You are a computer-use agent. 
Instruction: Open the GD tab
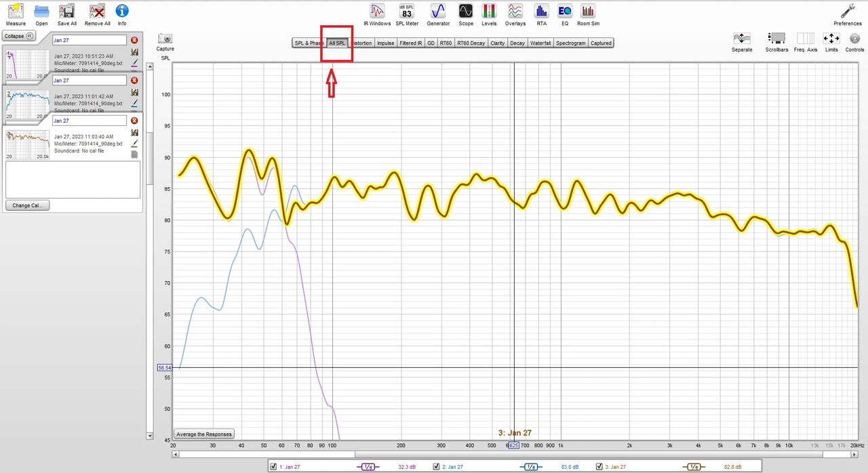pyautogui.click(x=431, y=43)
